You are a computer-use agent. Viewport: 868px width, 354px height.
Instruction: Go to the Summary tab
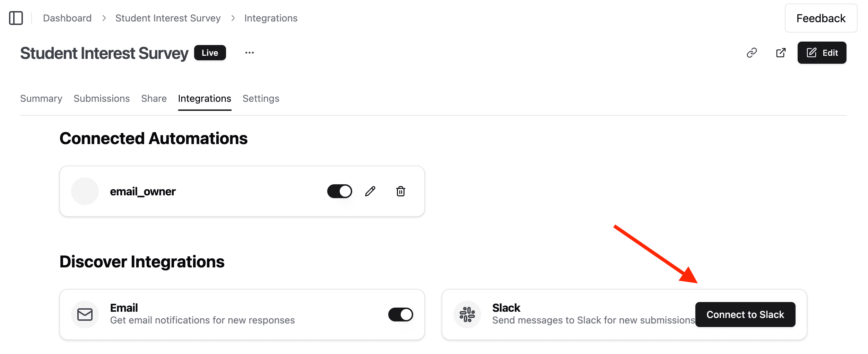pyautogui.click(x=41, y=99)
